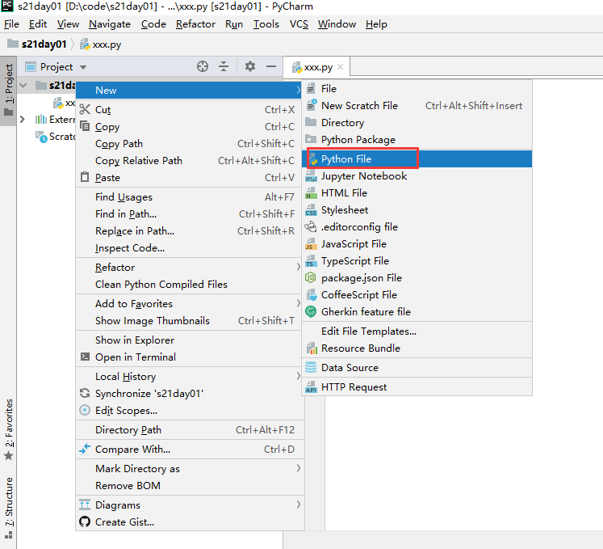
Task: Click the Gherkin feature file icon
Action: point(312,312)
